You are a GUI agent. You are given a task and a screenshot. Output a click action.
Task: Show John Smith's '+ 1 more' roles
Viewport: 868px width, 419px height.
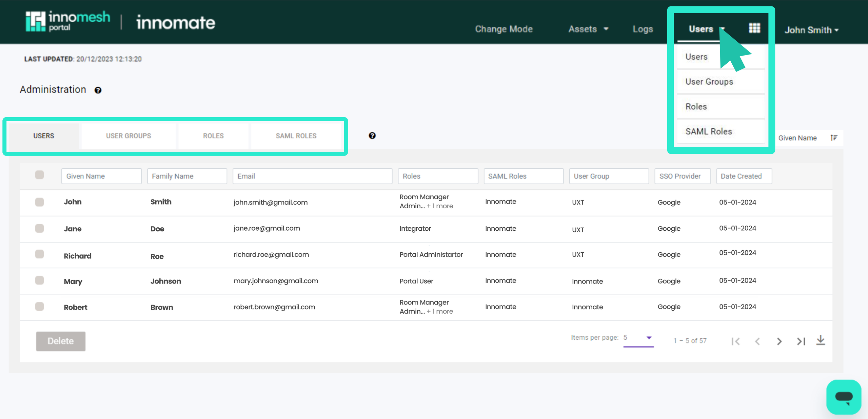pyautogui.click(x=440, y=206)
